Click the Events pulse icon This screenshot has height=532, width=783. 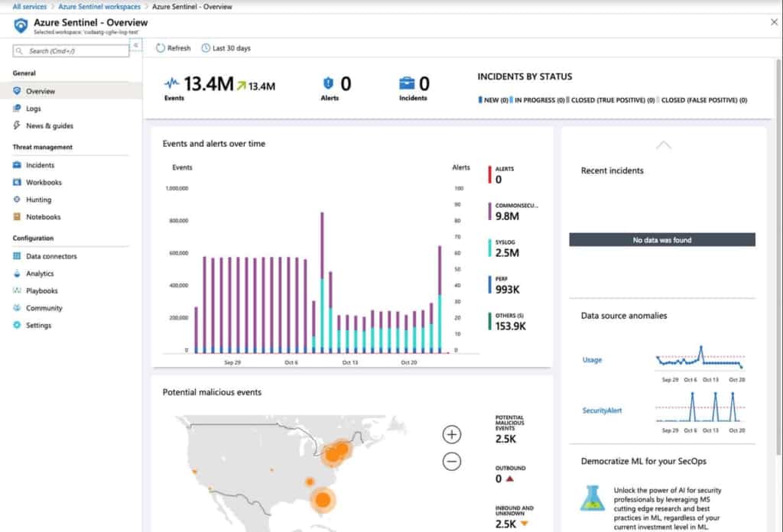[x=172, y=83]
